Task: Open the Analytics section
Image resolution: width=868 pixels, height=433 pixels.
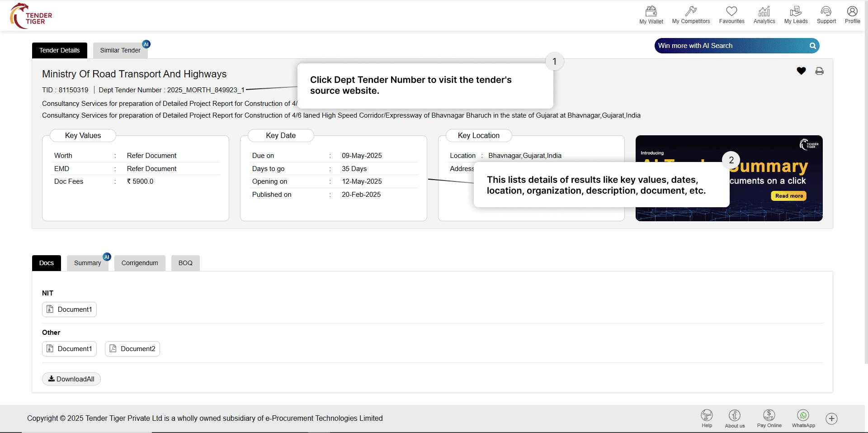Action: pos(764,15)
